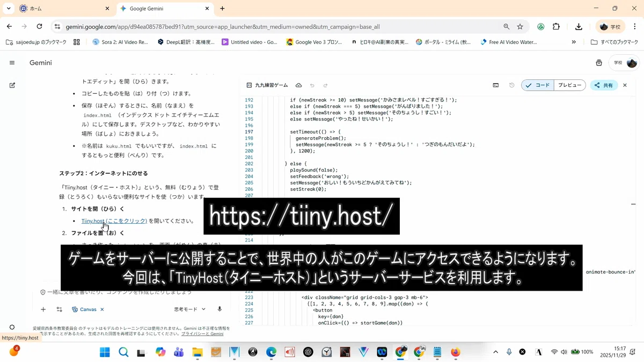Click the 九九練習ゲーム canvas title
Viewport: 644px width, 362px height.
click(271, 85)
